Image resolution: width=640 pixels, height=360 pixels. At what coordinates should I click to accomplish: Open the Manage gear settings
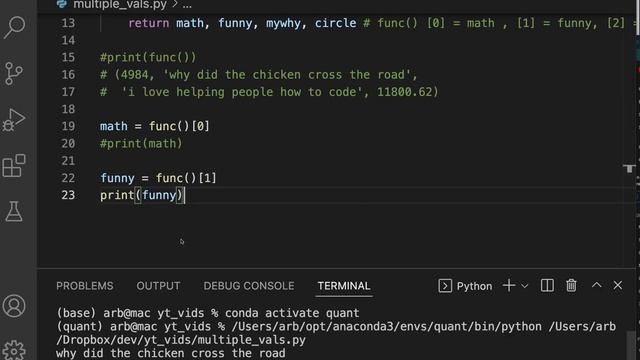[x=14, y=350]
